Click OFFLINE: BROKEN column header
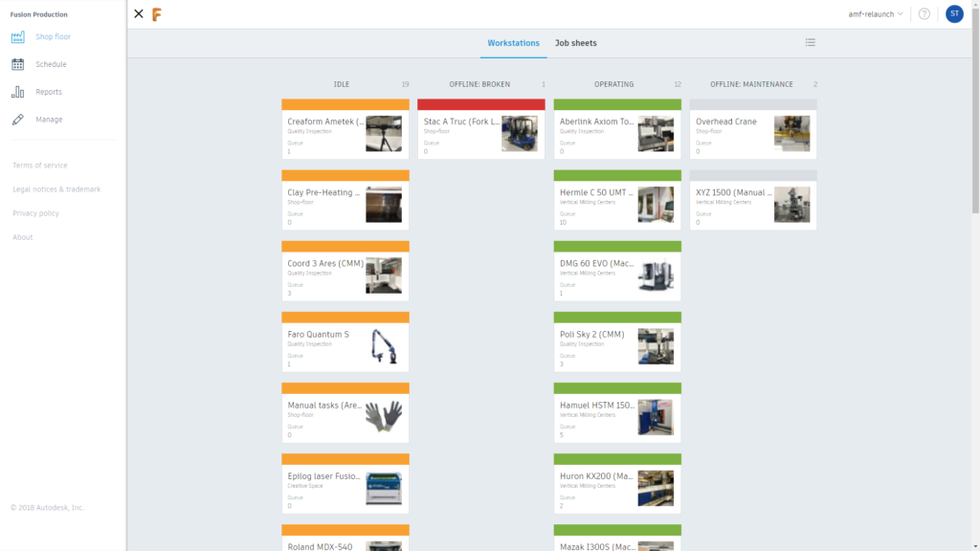980x551 pixels. 479,84
